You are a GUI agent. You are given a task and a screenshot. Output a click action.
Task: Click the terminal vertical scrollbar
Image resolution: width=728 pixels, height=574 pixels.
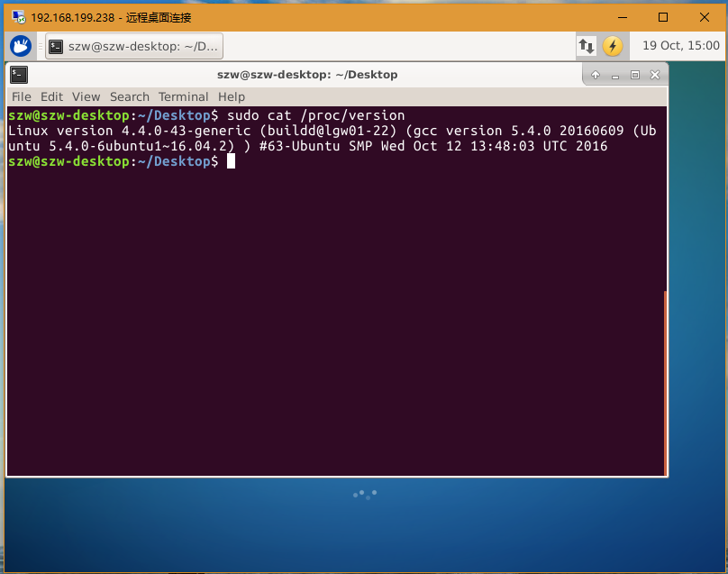click(665, 383)
